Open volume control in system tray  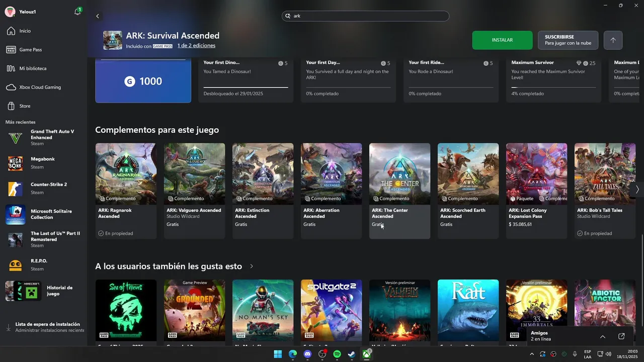[609, 354]
